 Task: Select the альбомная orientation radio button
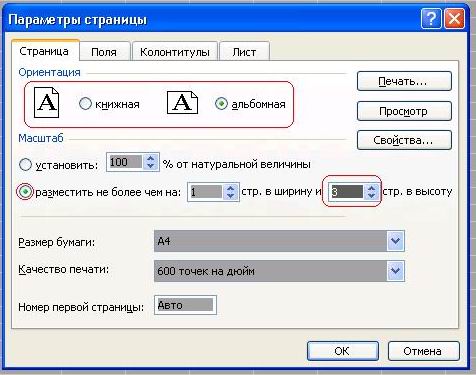[x=221, y=104]
